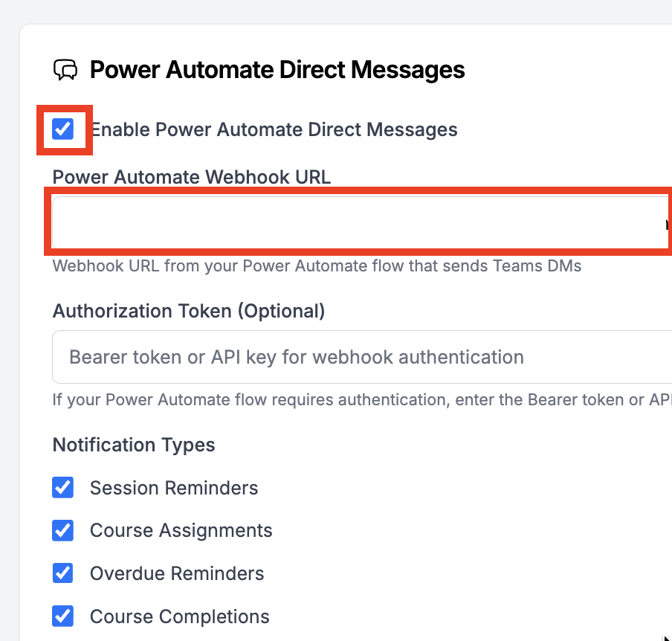Toggle the Course Assignments checkbox
The image size is (672, 641).
63,530
